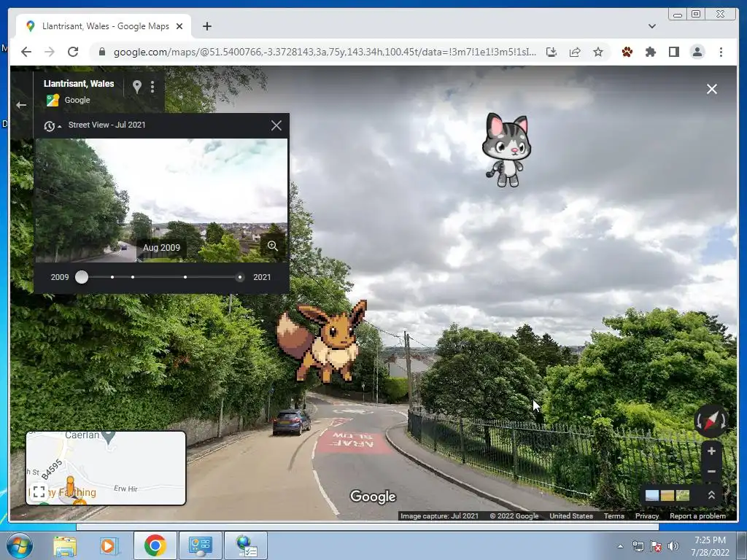The image size is (747, 560).
Task: Select the third timeline date dot
Action: [x=133, y=277]
